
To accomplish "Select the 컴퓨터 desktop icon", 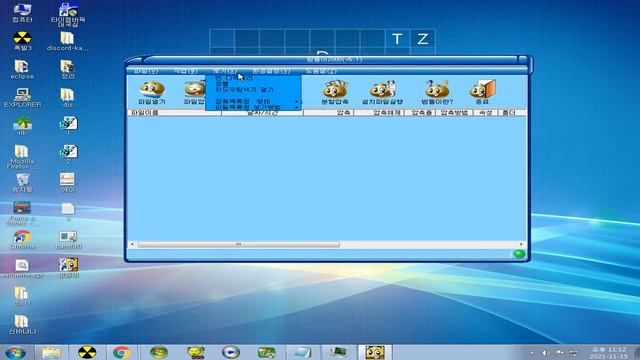I will click(22, 12).
